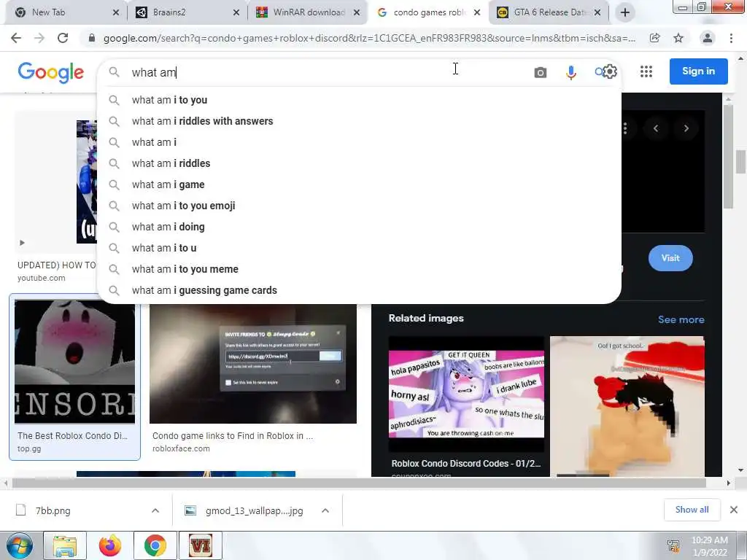Open the Chrome profile avatar

[708, 38]
